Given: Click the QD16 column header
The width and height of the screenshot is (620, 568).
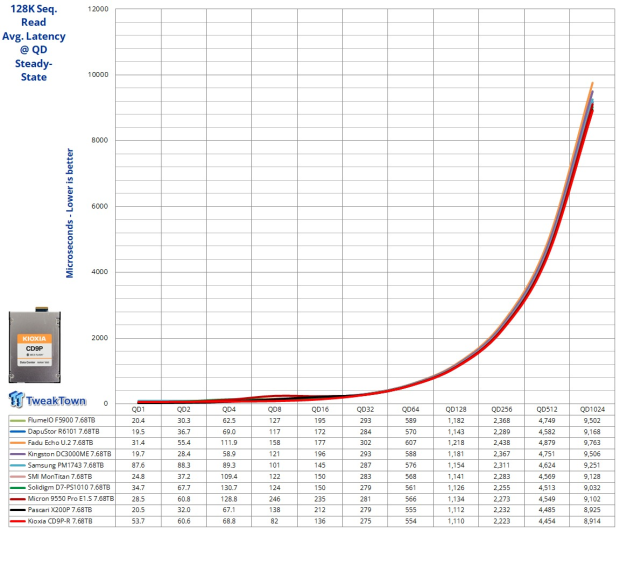Looking at the screenshot, I should [x=320, y=409].
